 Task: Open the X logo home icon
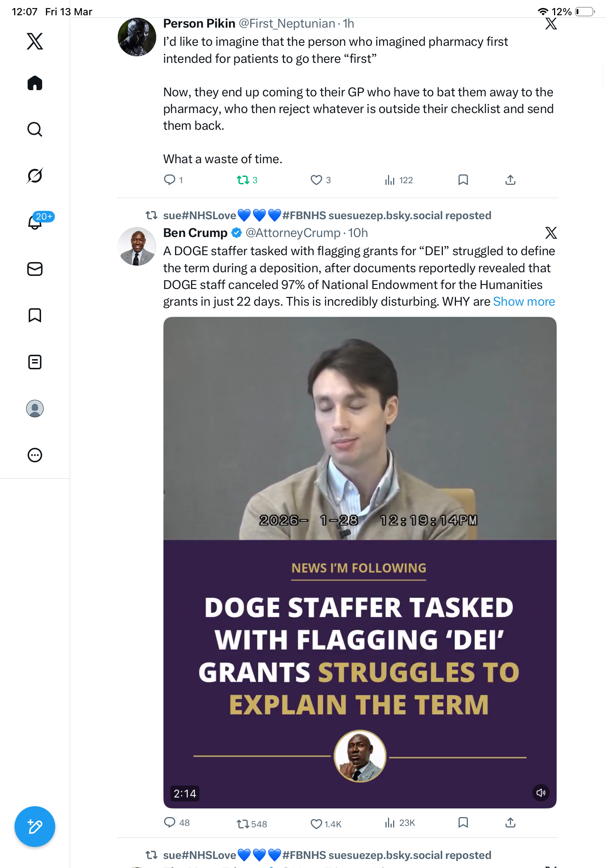pyautogui.click(x=35, y=41)
